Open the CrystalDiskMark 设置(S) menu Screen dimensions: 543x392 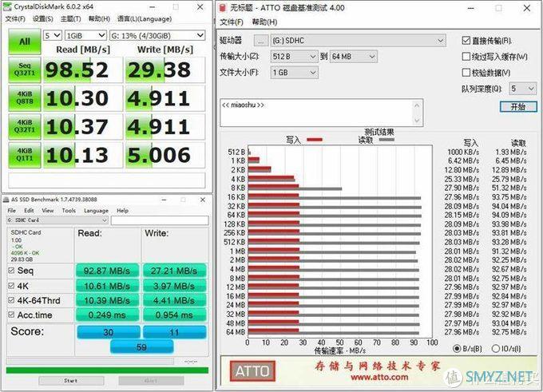click(x=42, y=18)
